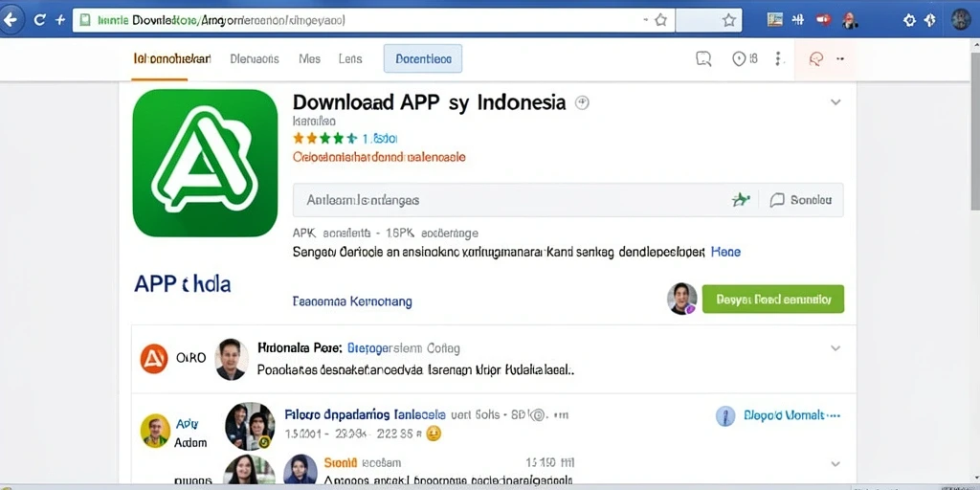Viewport: 980px width, 490px height.
Task: Click the APP t hdla heading
Action: tap(183, 283)
